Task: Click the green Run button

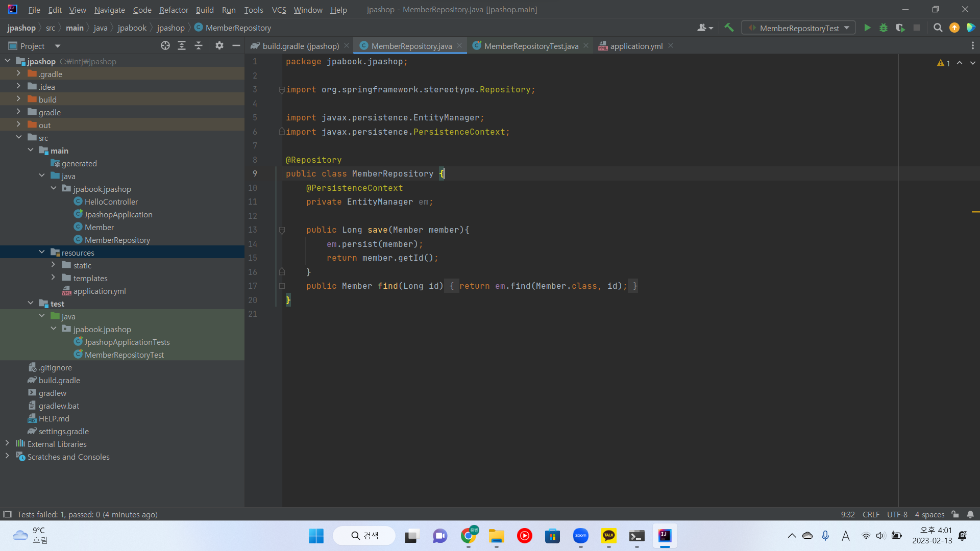Action: coord(867,28)
